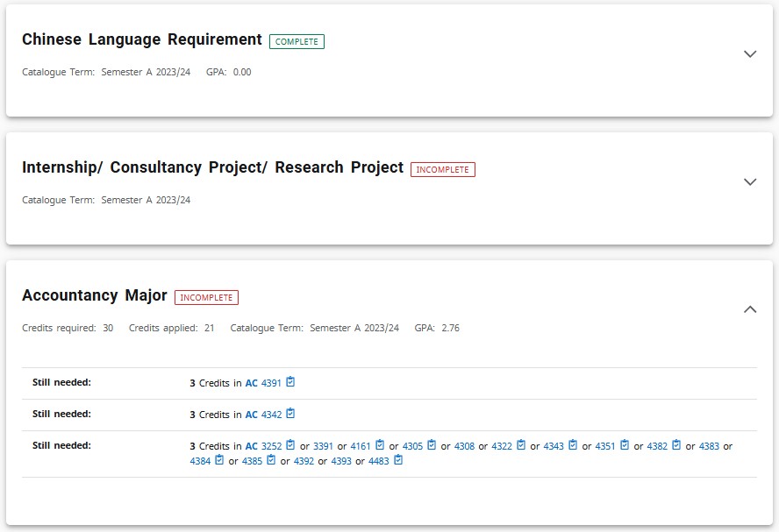Open course link 4343

tap(554, 446)
